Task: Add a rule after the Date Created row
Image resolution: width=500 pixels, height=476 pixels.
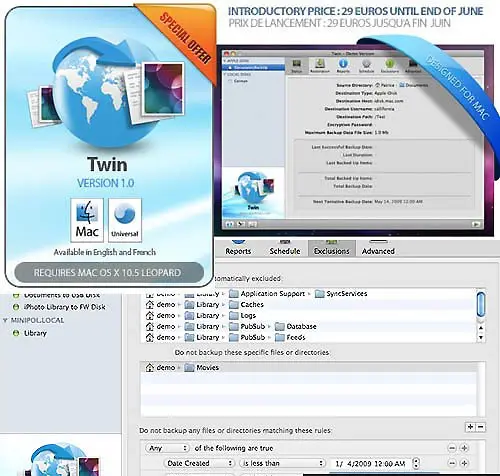Action: (x=464, y=463)
